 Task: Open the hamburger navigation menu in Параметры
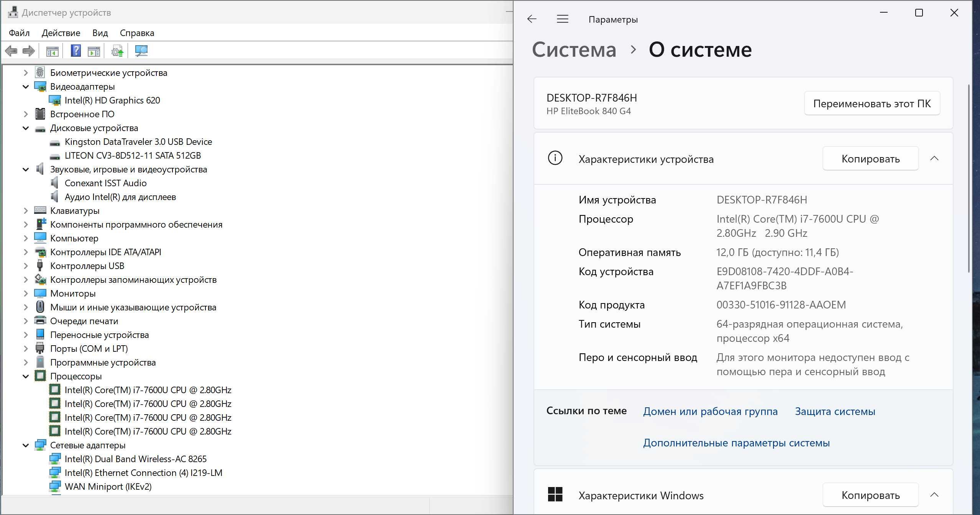click(562, 19)
